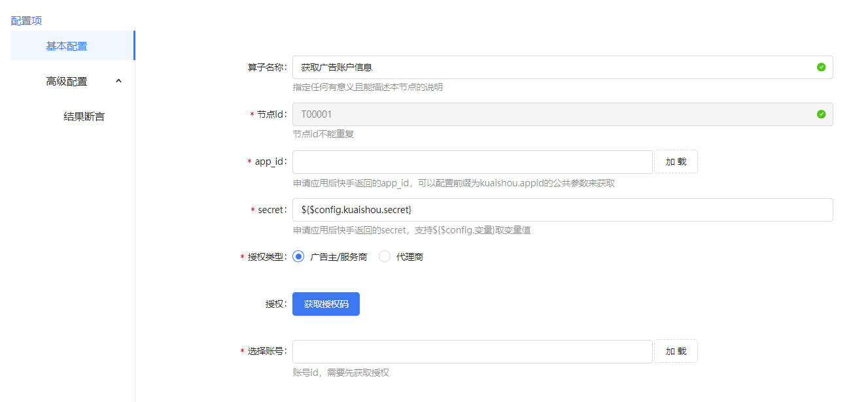Viewport: 868px width, 402px height.
Task: Click 加载 button beside 选择账号 field
Action: point(676,351)
